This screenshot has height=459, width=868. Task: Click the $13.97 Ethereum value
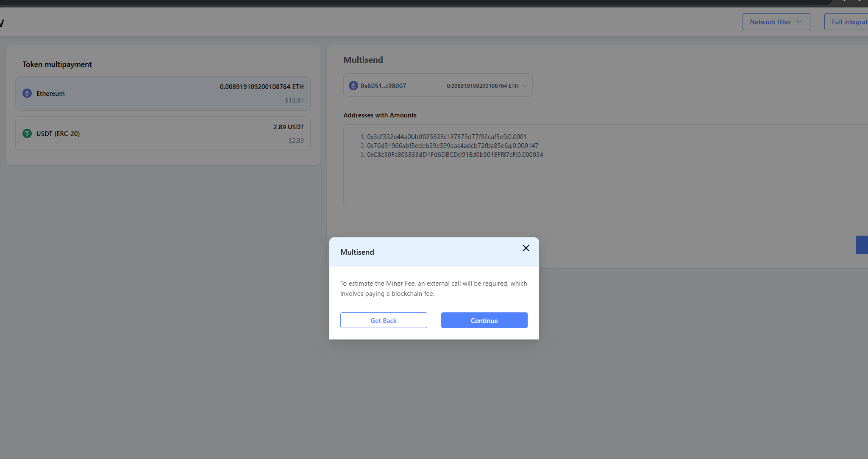coord(294,100)
